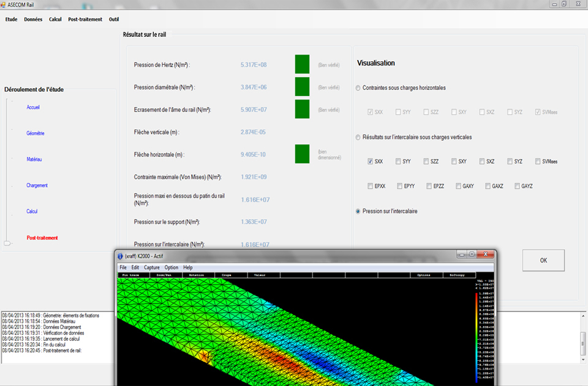The height and width of the screenshot is (386, 588).
Task: Select the Rotation tool in K2000 toolbar
Action: 197,275
